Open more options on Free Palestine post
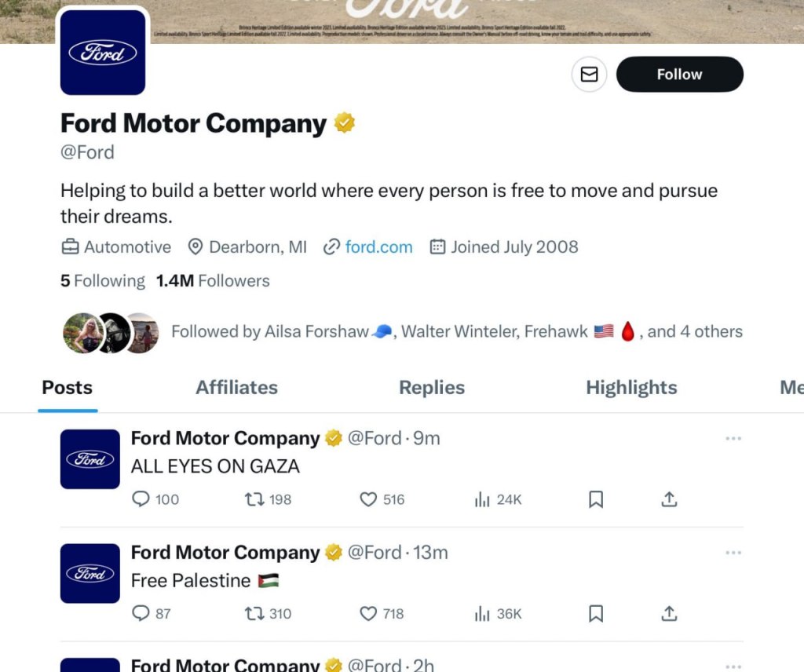The image size is (804, 672). 733,553
